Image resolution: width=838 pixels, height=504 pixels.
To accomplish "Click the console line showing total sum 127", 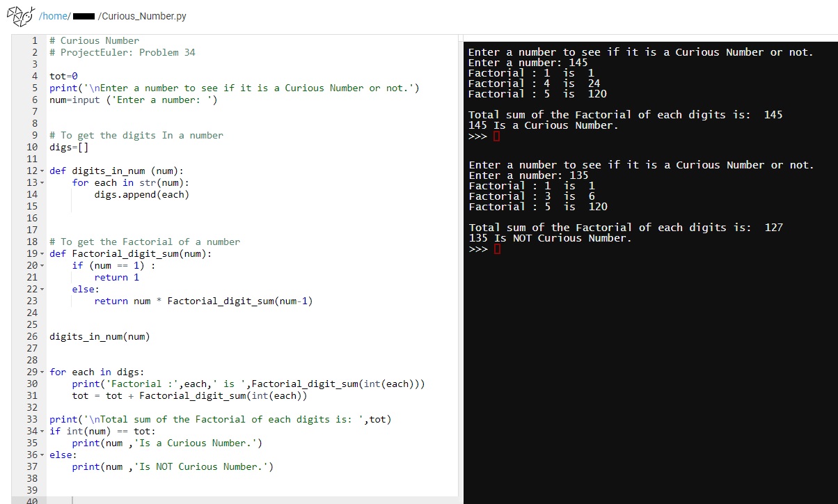I will click(x=626, y=228).
